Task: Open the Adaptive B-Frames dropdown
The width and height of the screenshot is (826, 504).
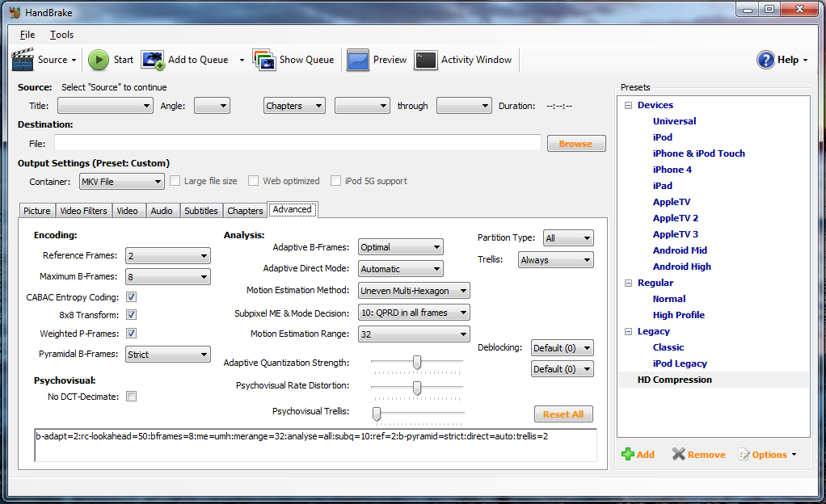Action: (x=401, y=247)
